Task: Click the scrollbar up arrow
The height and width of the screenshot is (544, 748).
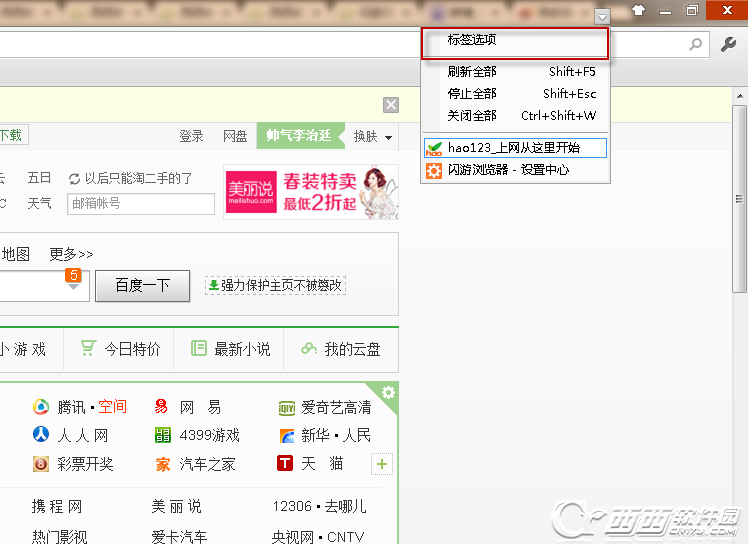Action: click(x=740, y=96)
